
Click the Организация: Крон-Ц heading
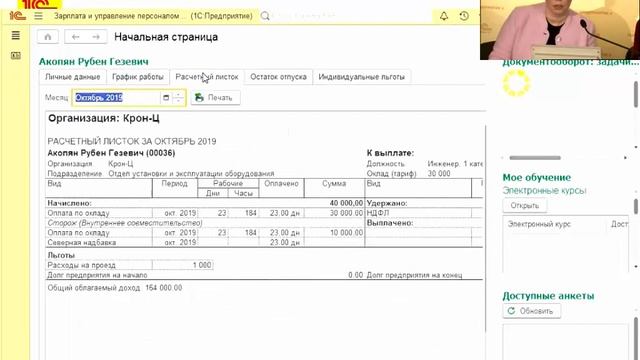point(104,118)
